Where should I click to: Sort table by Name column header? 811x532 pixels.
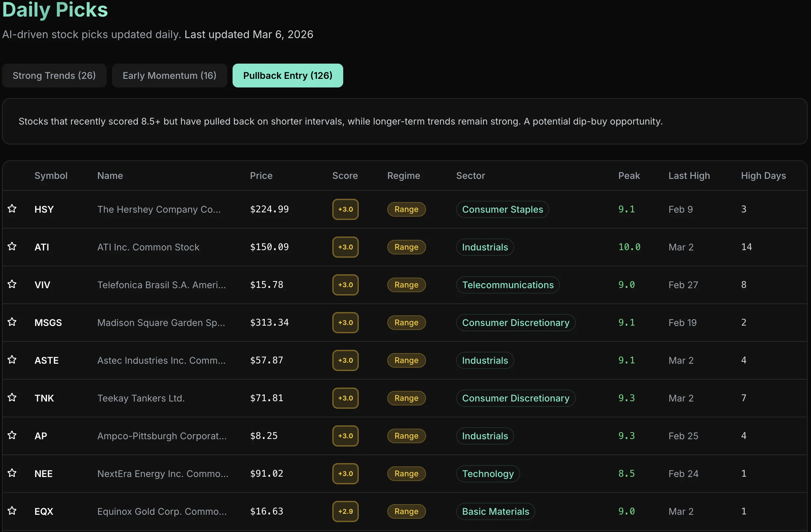click(x=110, y=176)
